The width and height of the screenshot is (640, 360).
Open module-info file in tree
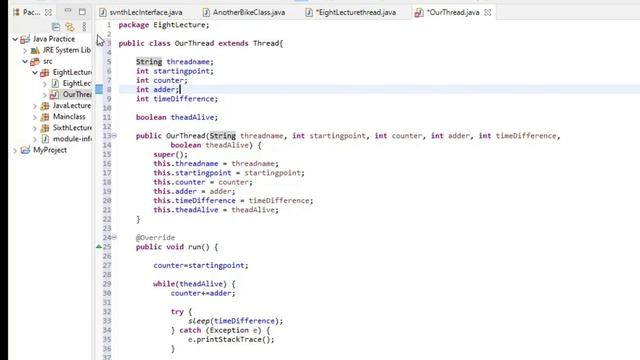[x=72, y=138]
